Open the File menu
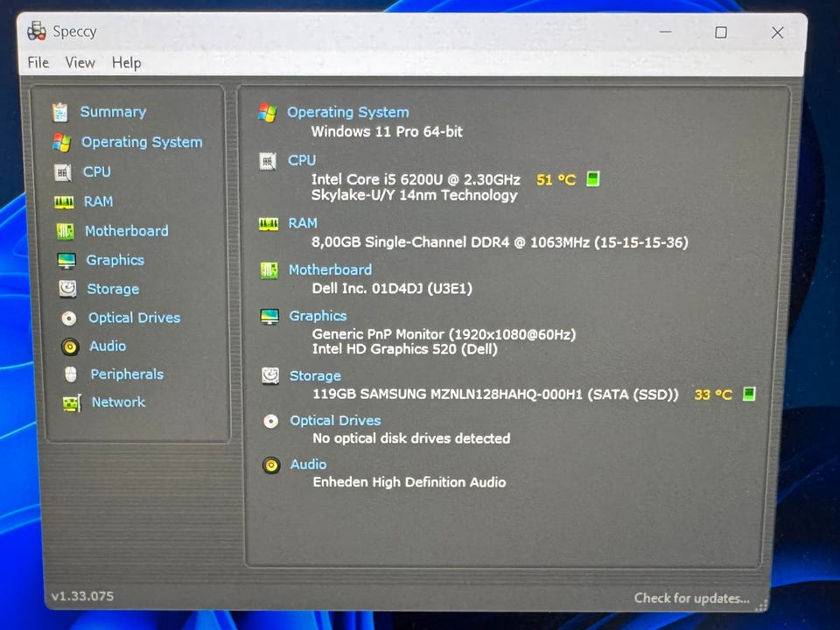Screen dimensions: 840x630 (38, 63)
